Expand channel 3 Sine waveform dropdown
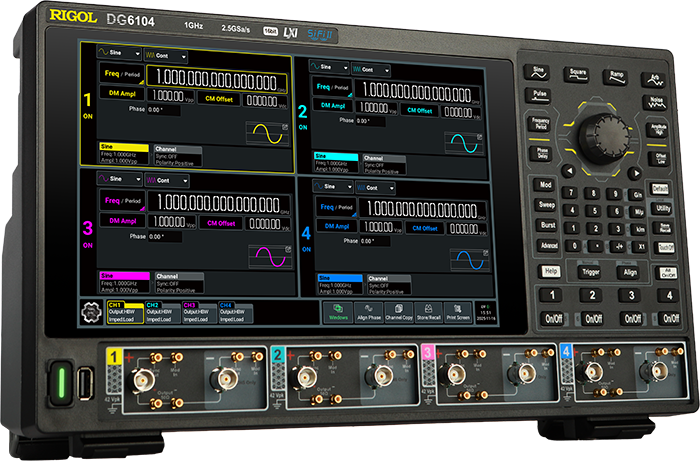 tap(117, 179)
